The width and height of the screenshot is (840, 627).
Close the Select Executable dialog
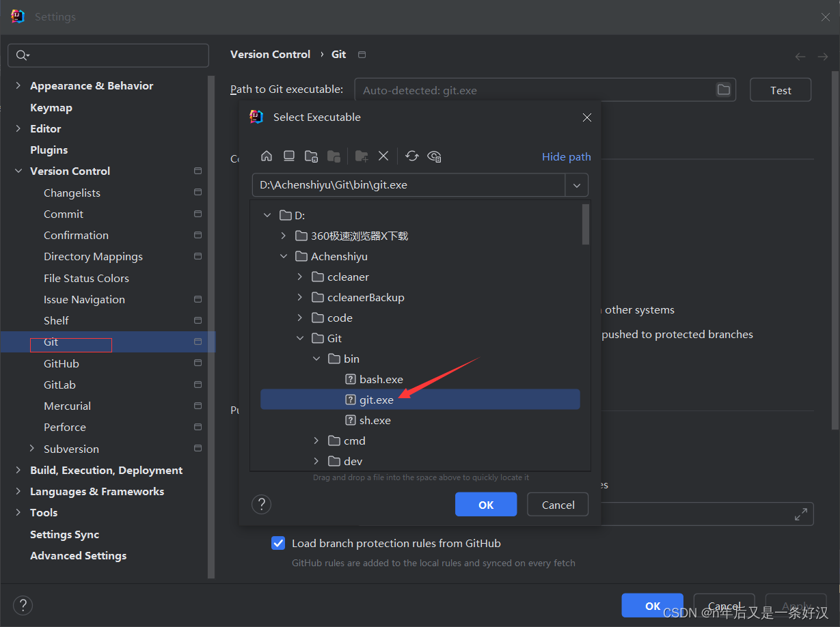coord(586,117)
